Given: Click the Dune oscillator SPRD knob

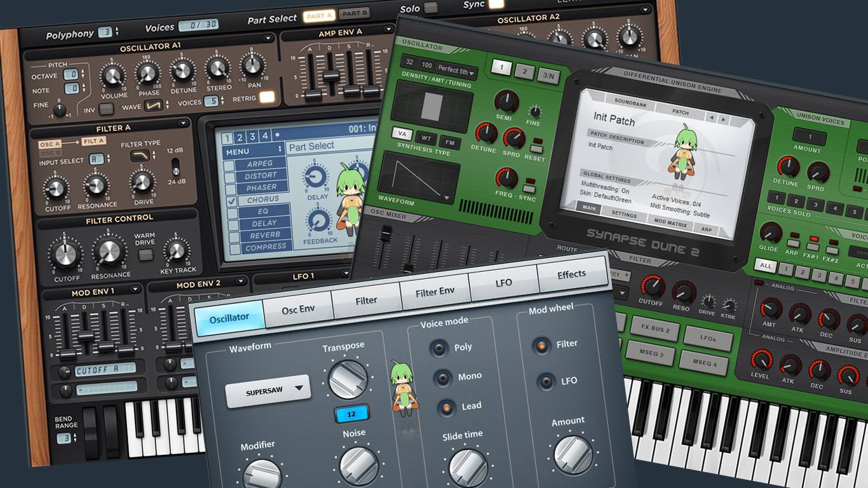Looking at the screenshot, I should 514,137.
